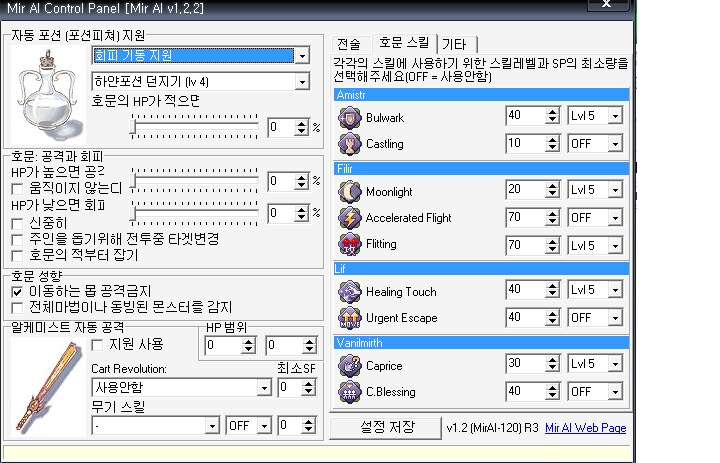Screen dimensions: 720x463
Task: Click the C.Blessing skill icon
Action: pyautogui.click(x=350, y=392)
